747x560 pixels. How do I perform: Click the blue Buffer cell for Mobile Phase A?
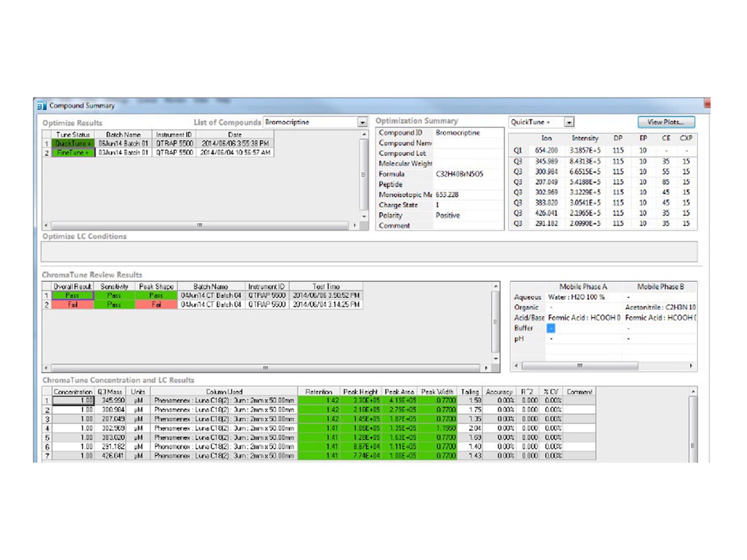tap(551, 329)
